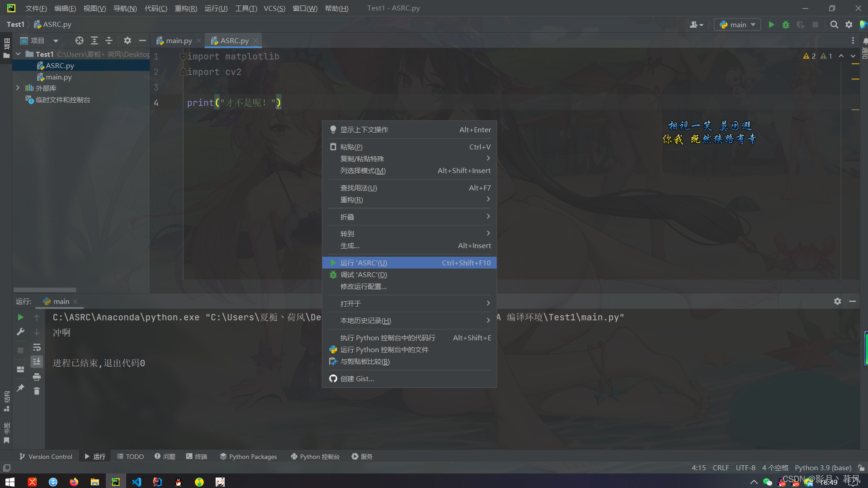Open Visual Studio Code from taskbar

pyautogui.click(x=137, y=482)
